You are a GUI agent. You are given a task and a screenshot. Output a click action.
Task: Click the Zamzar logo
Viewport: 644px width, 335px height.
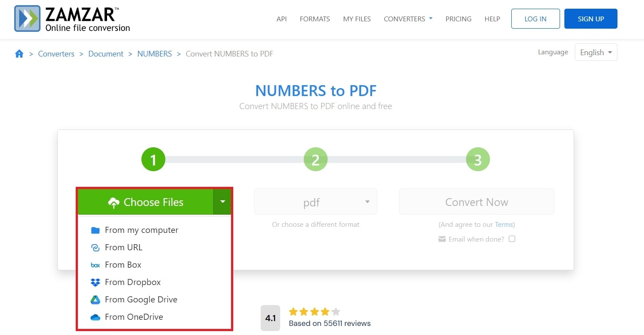tap(72, 19)
